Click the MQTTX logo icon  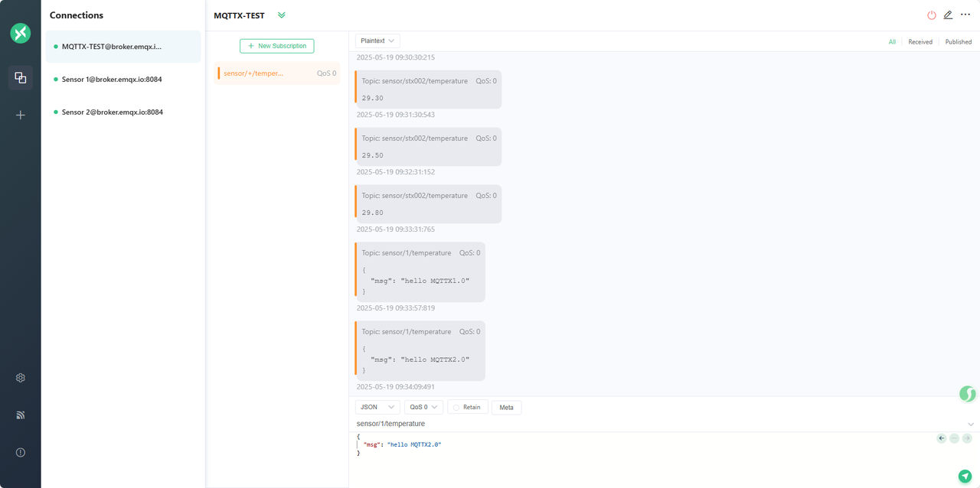click(21, 33)
